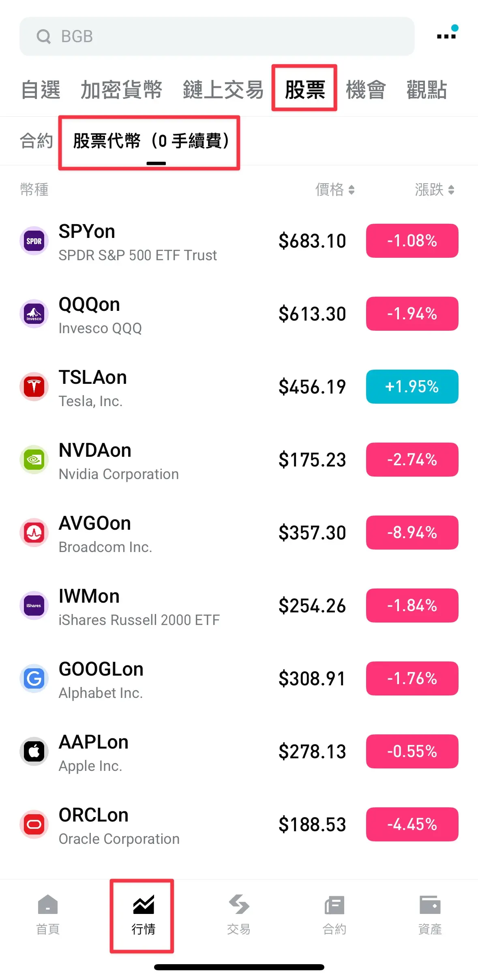Open the SPYon SPDR S&P 500 row

click(162, 242)
